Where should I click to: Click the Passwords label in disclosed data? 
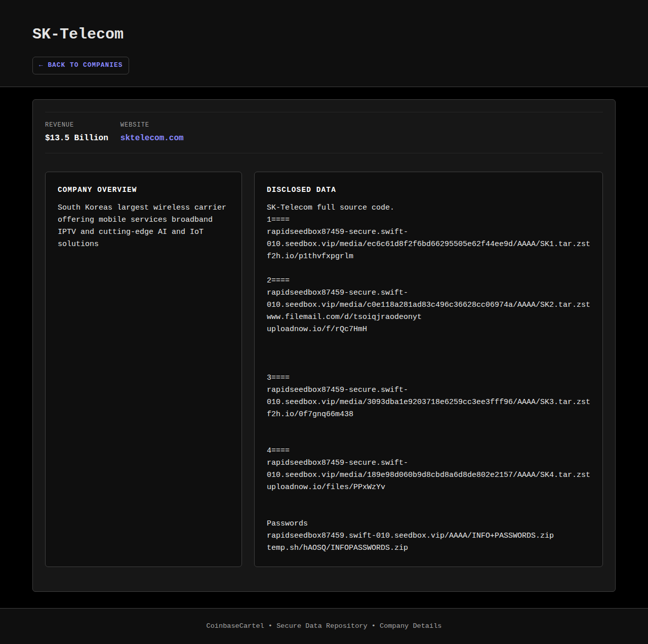pyautogui.click(x=287, y=523)
